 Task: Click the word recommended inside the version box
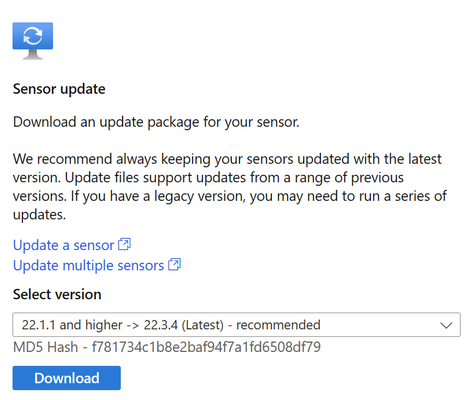point(278,325)
